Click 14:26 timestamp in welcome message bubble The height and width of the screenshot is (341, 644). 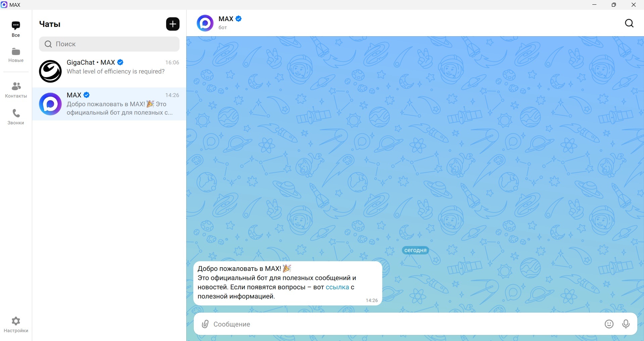pos(371,300)
